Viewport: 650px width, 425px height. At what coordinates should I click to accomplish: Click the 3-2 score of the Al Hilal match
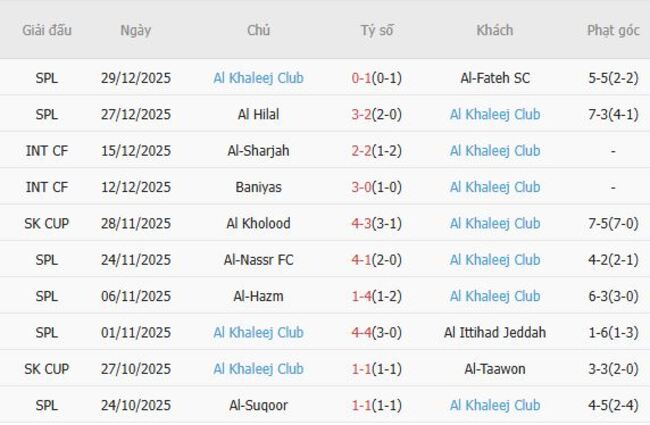point(361,114)
